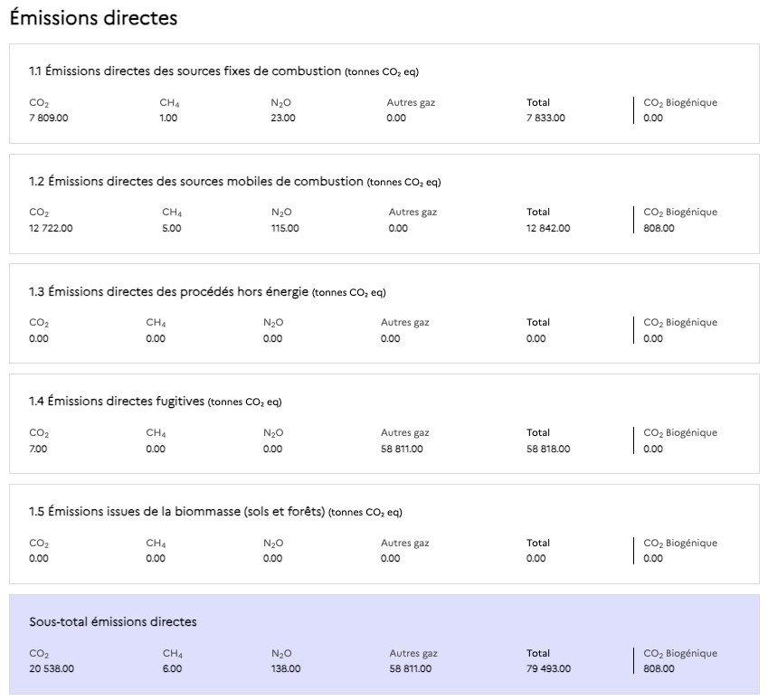The width and height of the screenshot is (768, 700).
Task: Select 58 811.00 Autres gaz in section 1.4
Action: pos(402,449)
